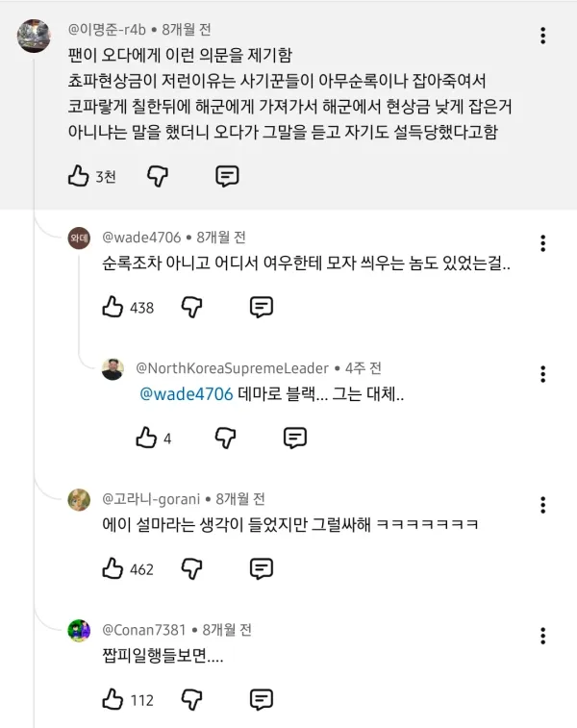Dislike @wade4706's reply
577x728 pixels.
click(191, 308)
